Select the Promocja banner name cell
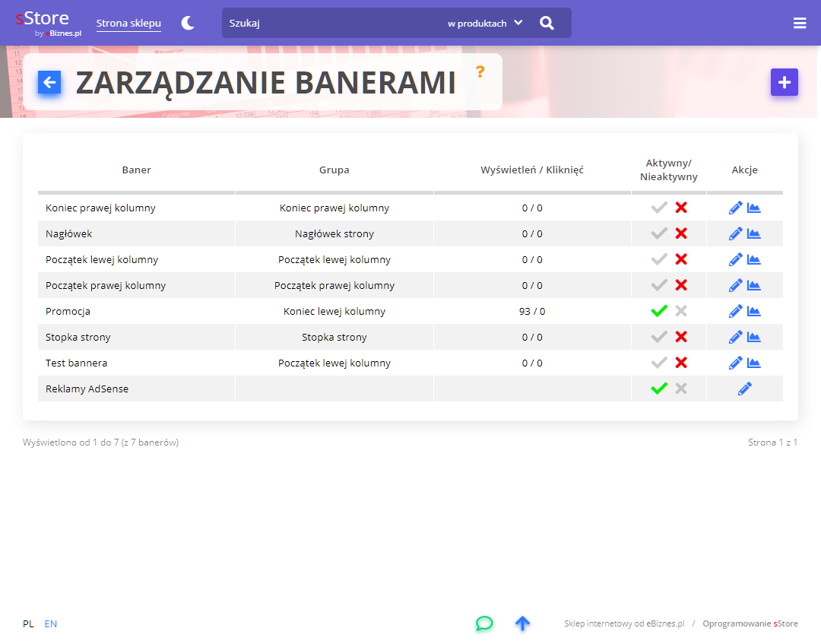This screenshot has width=821, height=644. click(68, 312)
